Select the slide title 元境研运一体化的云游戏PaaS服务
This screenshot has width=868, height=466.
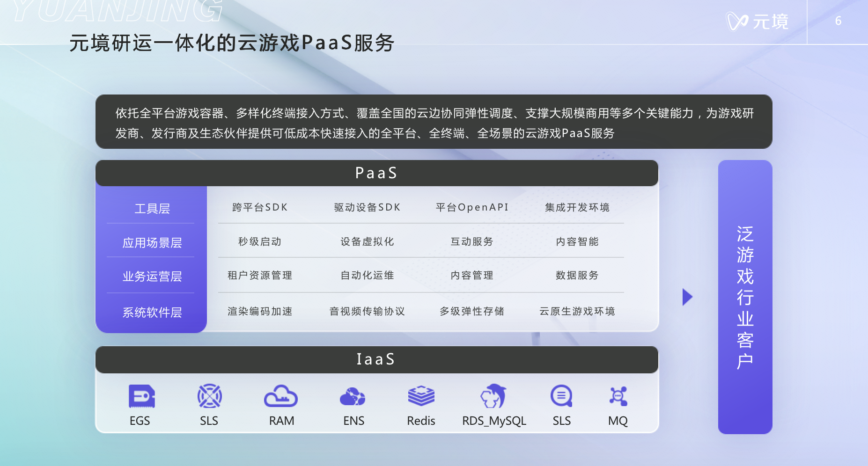pos(232,43)
